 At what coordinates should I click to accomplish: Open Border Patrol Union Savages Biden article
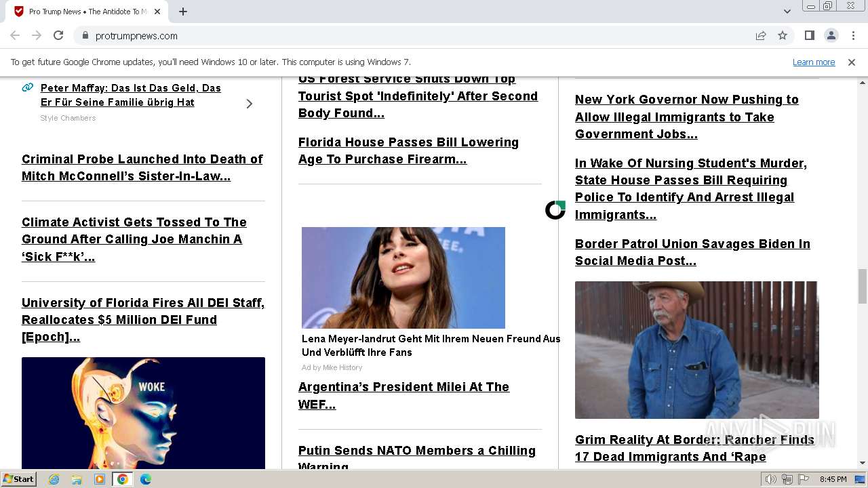click(x=692, y=252)
